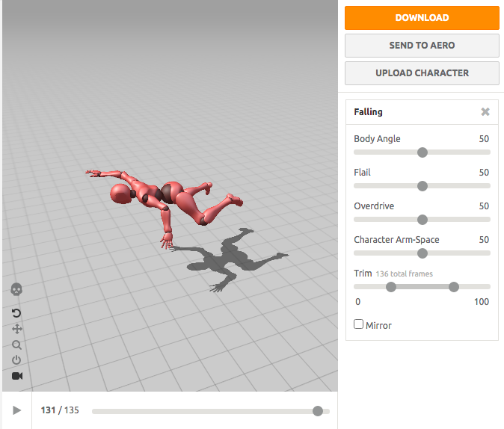The image size is (504, 429).
Task: Click the Body Angle value 50
Action: 484,139
